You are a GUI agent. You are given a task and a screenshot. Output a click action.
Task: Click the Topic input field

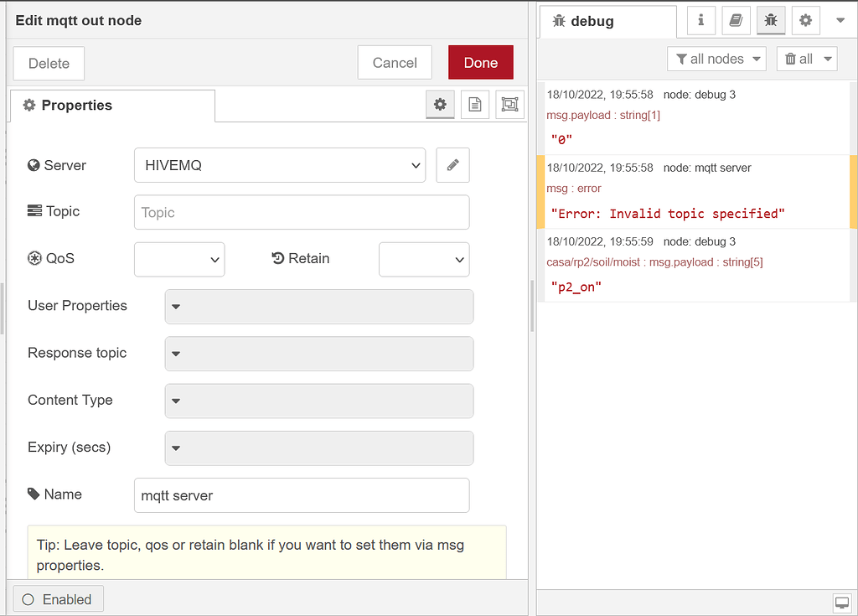[302, 212]
